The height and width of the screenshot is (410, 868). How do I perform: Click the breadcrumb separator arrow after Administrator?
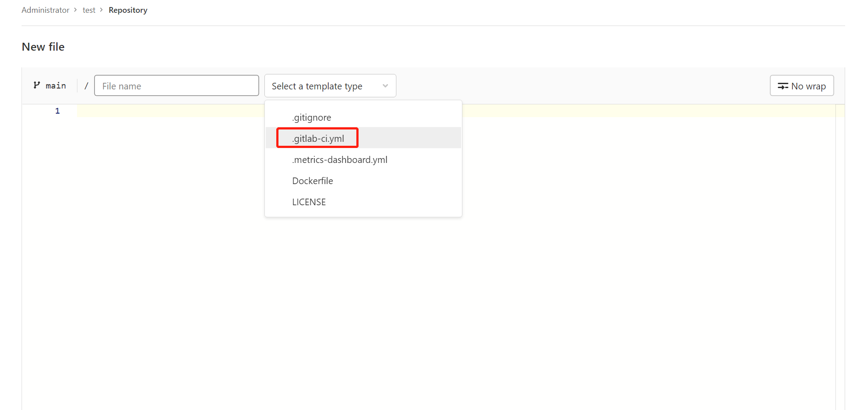click(x=75, y=10)
